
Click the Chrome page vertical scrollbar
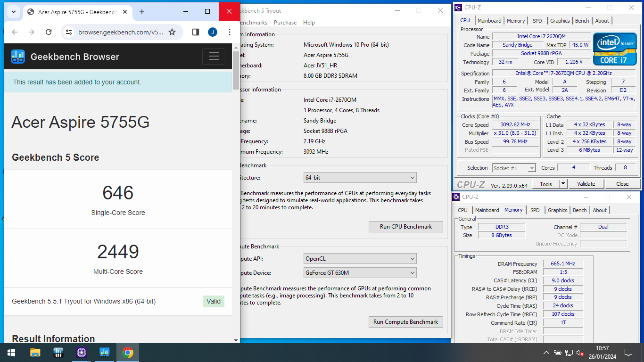tap(236, 71)
